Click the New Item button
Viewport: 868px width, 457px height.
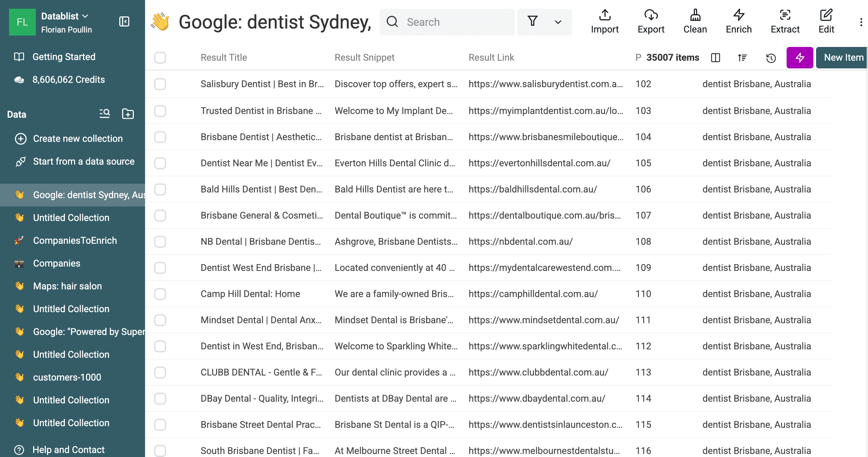coord(843,57)
